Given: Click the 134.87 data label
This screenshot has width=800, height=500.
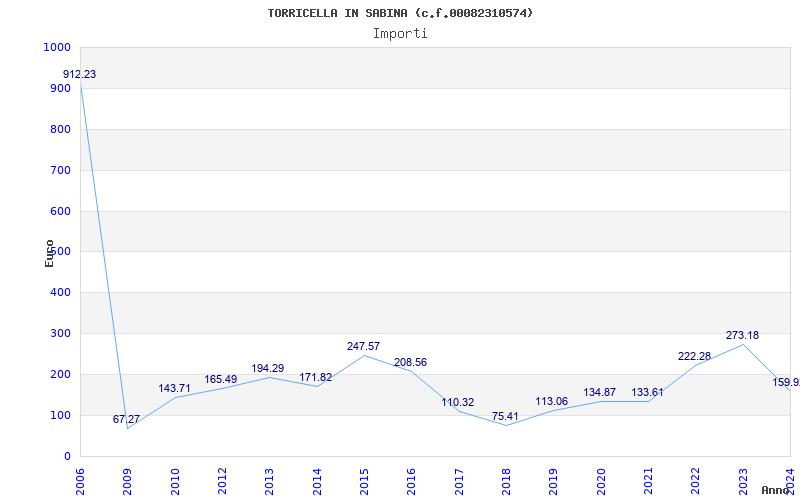Looking at the screenshot, I should [x=599, y=392].
